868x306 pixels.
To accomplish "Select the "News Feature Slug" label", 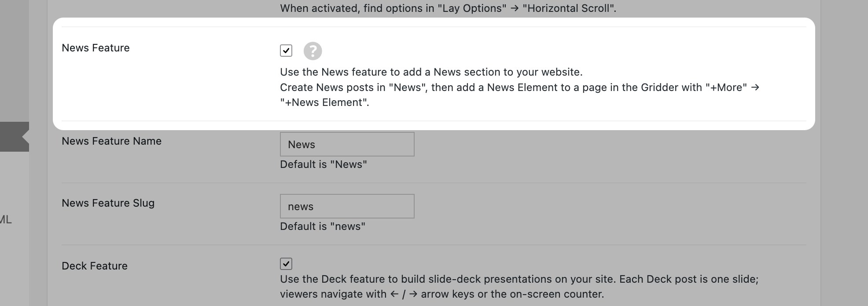I will pos(108,203).
